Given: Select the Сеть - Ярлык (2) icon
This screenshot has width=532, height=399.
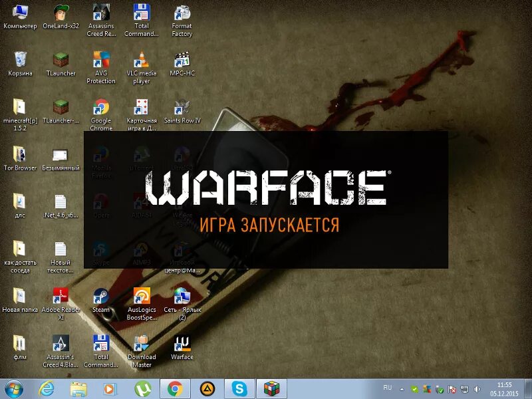Looking at the screenshot, I should (x=182, y=304).
